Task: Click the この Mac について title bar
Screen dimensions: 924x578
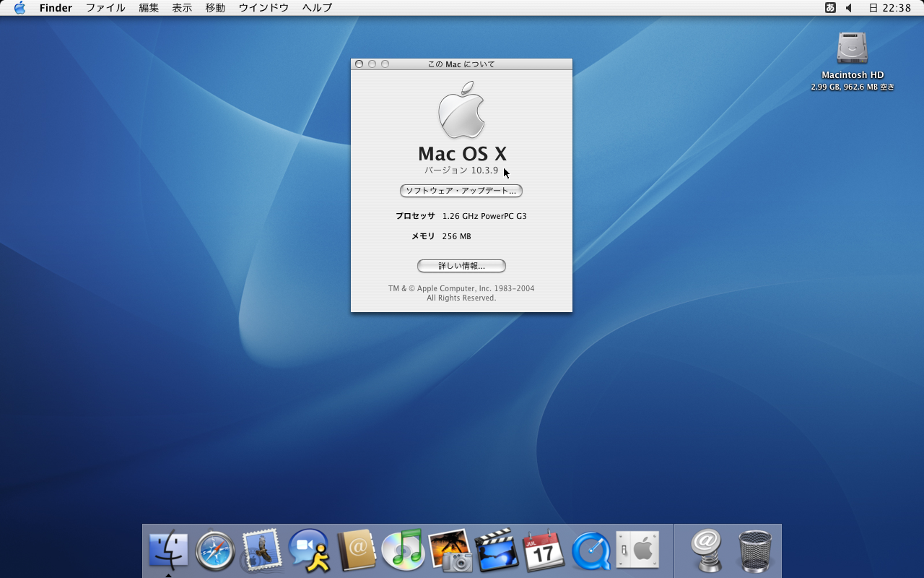Action: click(x=461, y=64)
